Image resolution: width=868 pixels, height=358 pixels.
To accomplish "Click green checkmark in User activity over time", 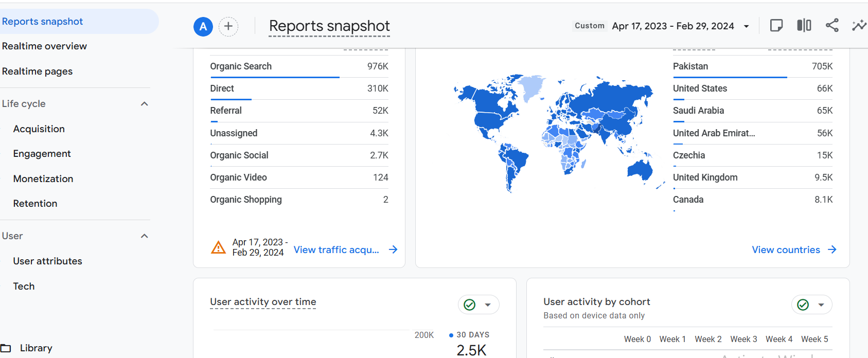I will 470,305.
